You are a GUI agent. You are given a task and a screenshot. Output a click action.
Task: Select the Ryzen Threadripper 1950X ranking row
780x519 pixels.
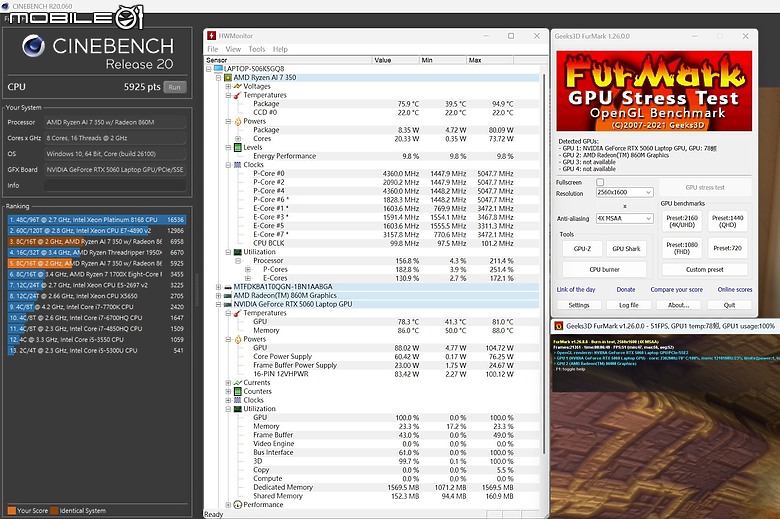click(x=97, y=252)
